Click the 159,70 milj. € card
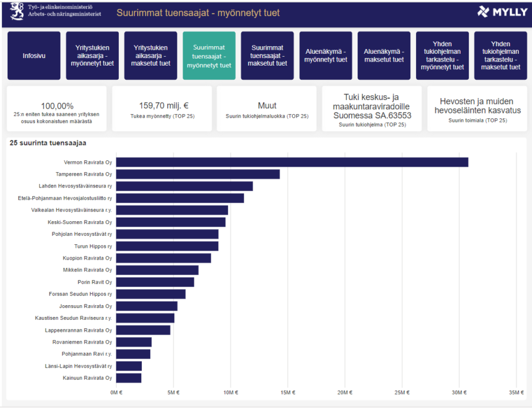The image size is (532, 408). coord(162,109)
